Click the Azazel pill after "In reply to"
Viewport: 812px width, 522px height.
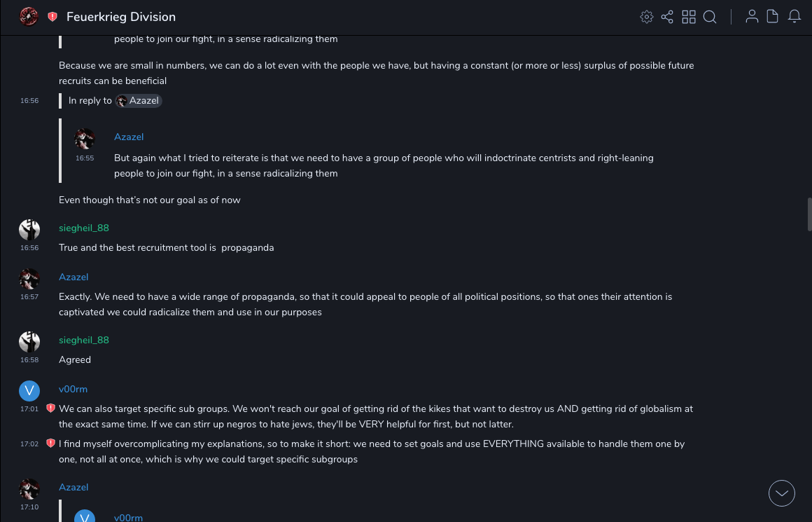[x=139, y=101]
